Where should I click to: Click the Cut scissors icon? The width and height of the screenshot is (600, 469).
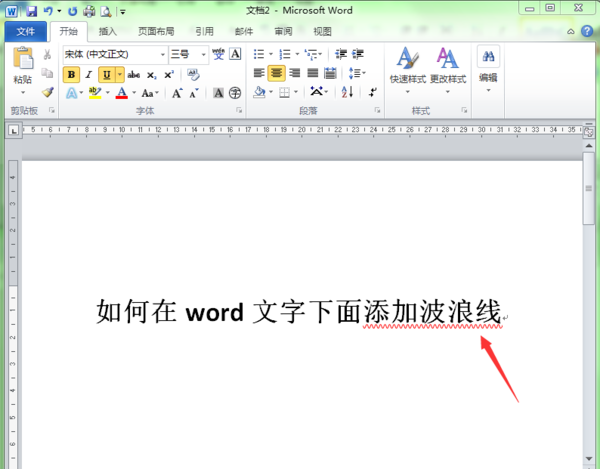(47, 54)
